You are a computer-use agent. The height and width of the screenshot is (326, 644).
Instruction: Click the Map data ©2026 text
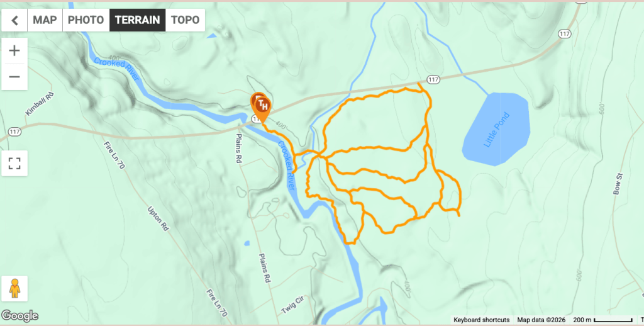pyautogui.click(x=541, y=320)
